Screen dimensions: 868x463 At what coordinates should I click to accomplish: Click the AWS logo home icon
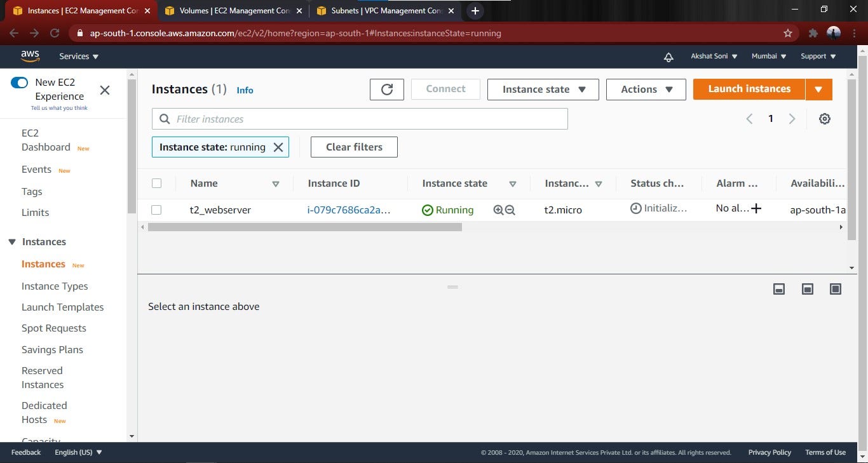click(30, 56)
